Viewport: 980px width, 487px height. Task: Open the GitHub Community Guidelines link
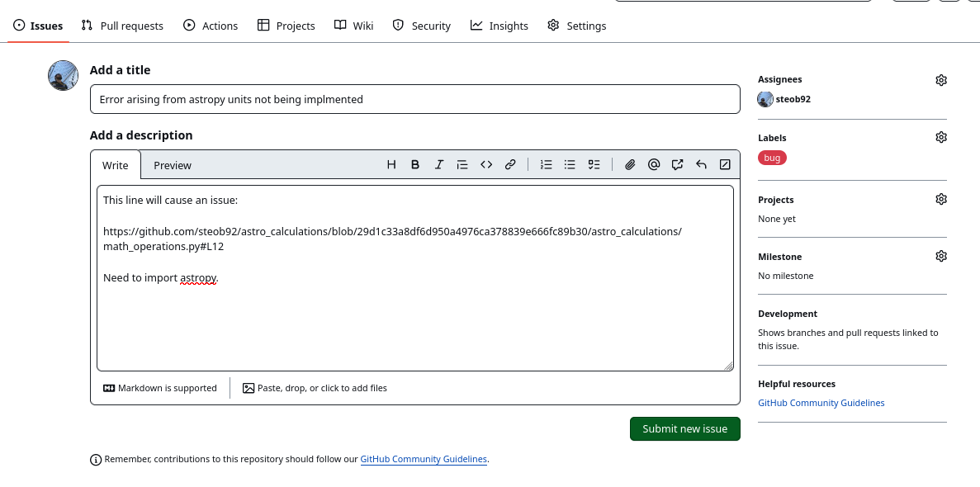click(821, 402)
